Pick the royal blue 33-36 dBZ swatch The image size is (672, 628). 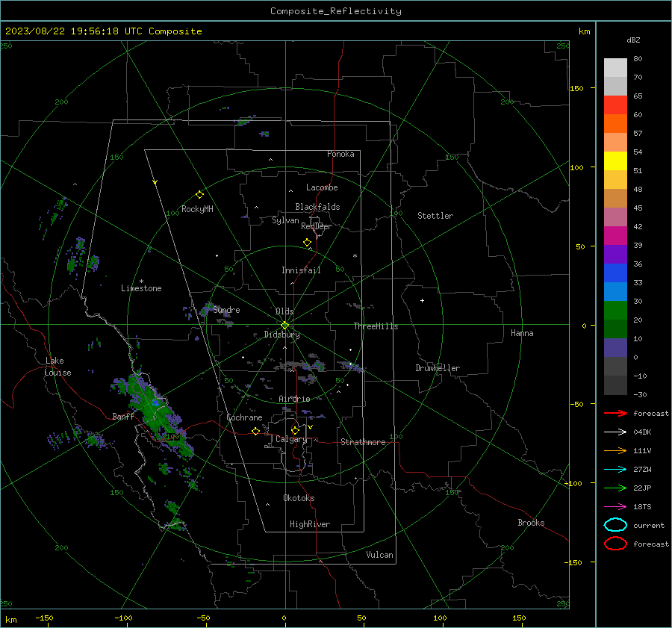tap(615, 273)
